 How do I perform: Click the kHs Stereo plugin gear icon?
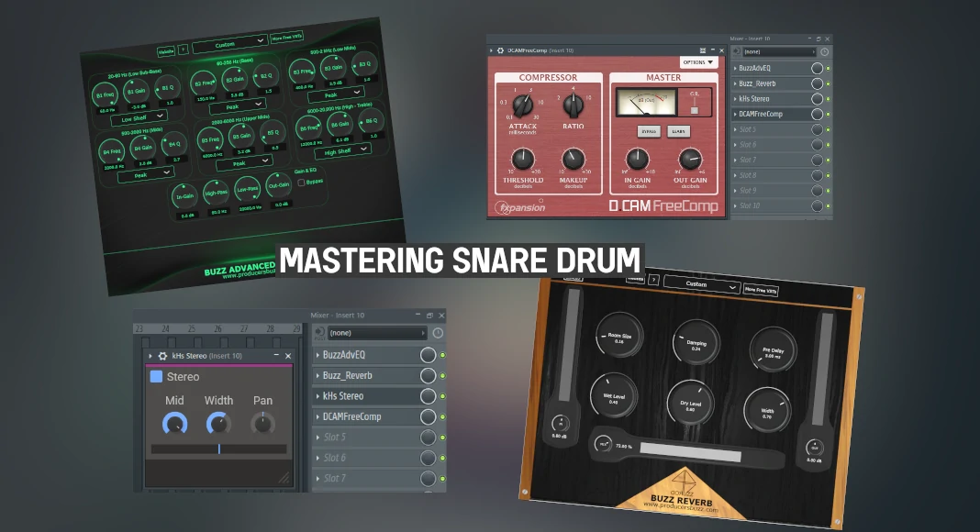point(162,356)
